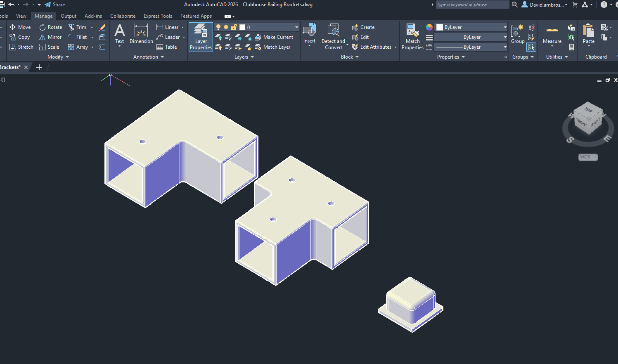Expand the Groups panel
The width and height of the screenshot is (618, 364).
tap(523, 57)
